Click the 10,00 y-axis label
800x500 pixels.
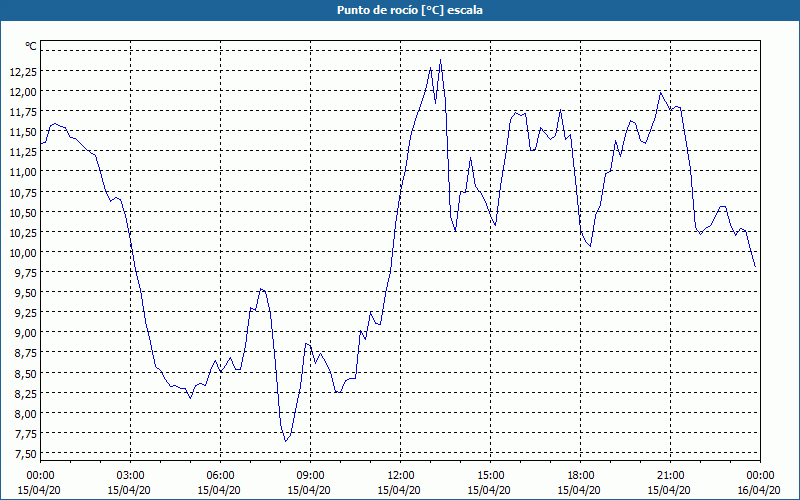[23, 253]
